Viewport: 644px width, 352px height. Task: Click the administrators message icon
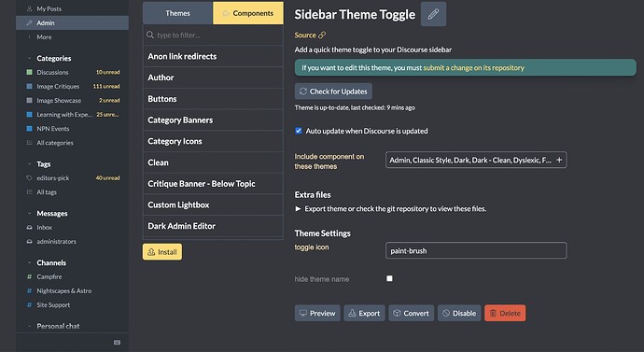tap(29, 242)
